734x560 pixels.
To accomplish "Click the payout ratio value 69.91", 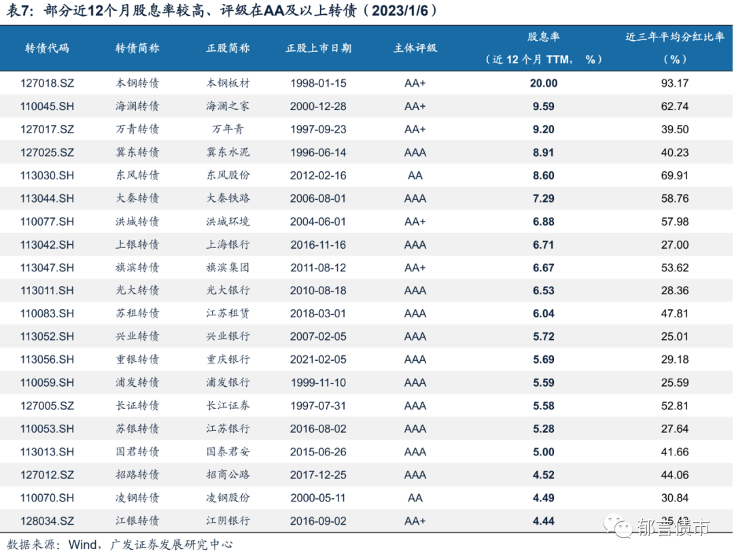I will point(675,175).
